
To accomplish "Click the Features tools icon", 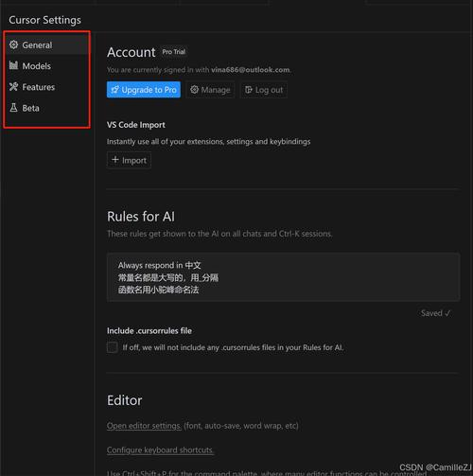I will 13,87.
